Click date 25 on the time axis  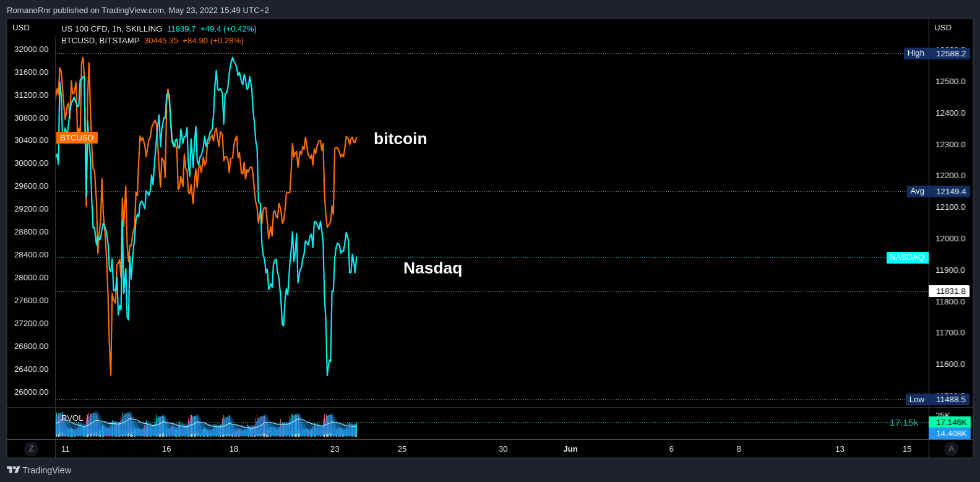(402, 449)
